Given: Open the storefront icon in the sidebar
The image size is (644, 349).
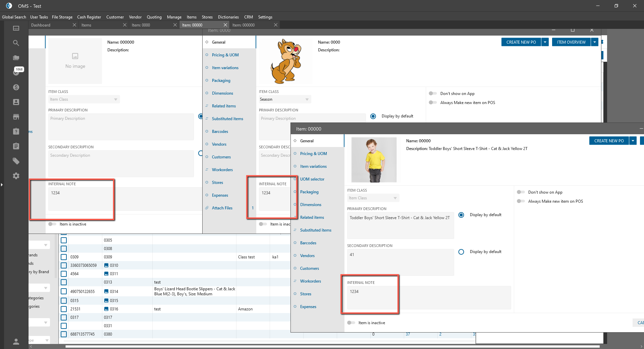Looking at the screenshot, I should (x=16, y=117).
